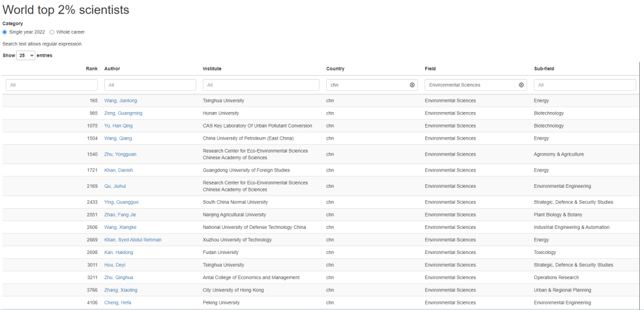644x310 pixels.
Task: Click rank value 165
Action: pos(94,101)
